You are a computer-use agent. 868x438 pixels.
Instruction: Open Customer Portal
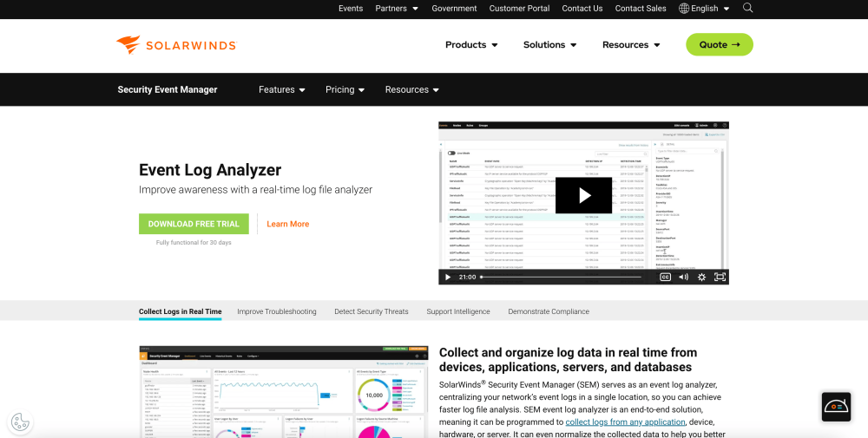pos(519,9)
